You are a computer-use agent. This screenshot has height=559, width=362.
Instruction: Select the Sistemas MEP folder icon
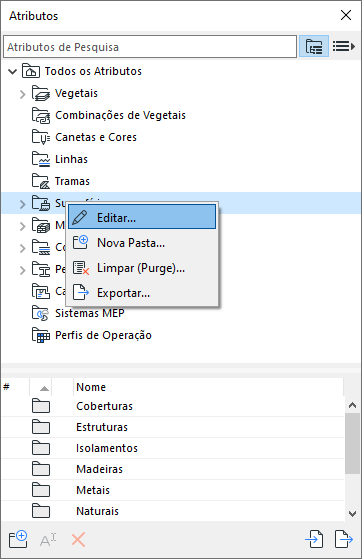[40, 313]
